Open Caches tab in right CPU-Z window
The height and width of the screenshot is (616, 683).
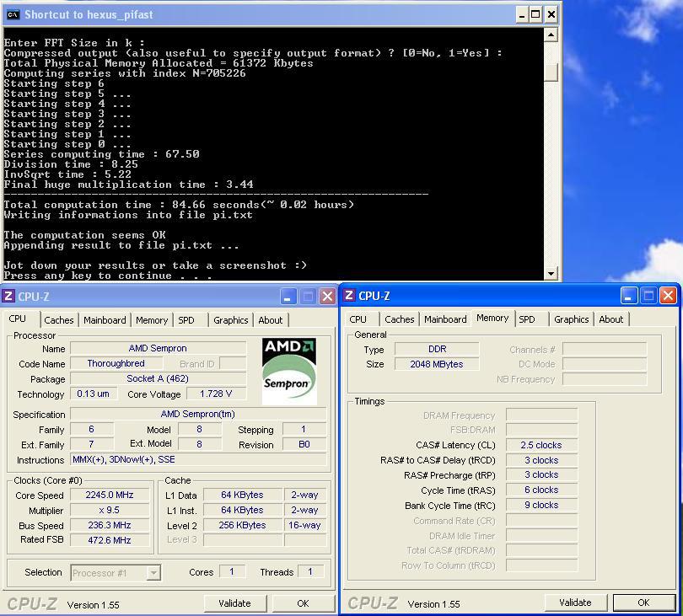pyautogui.click(x=400, y=319)
